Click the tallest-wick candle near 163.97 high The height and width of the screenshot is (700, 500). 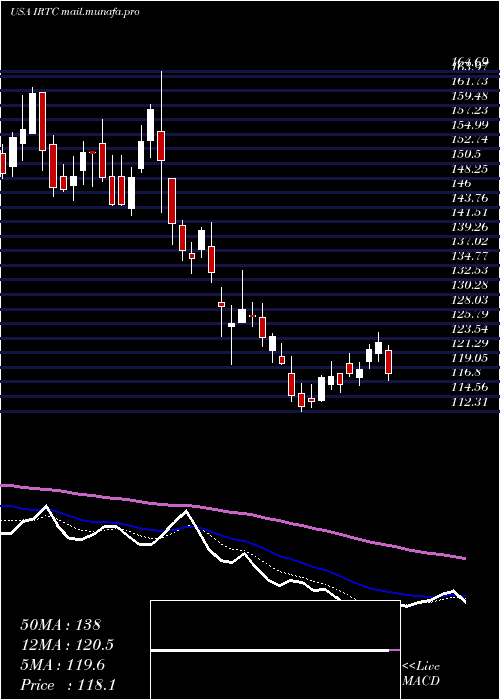(161, 146)
